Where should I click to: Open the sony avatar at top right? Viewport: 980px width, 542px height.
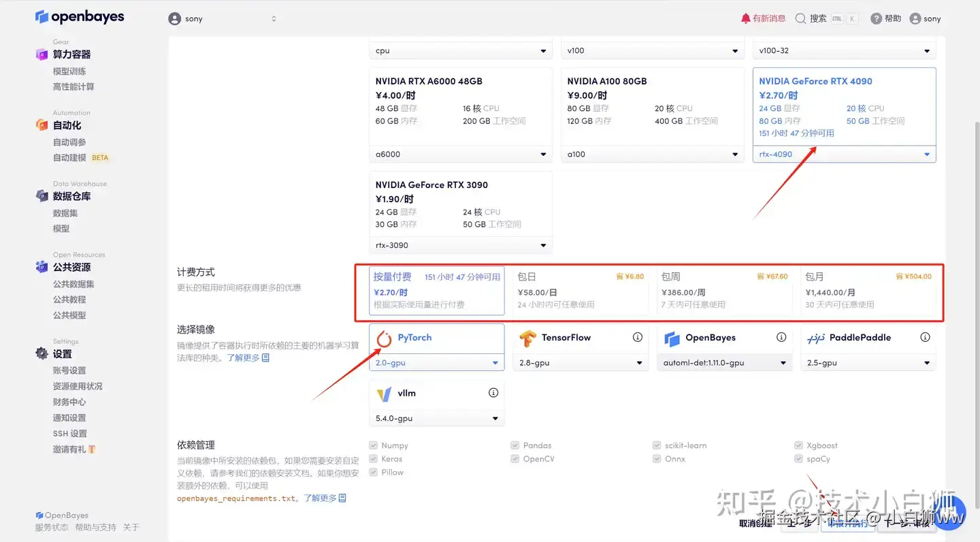915,19
